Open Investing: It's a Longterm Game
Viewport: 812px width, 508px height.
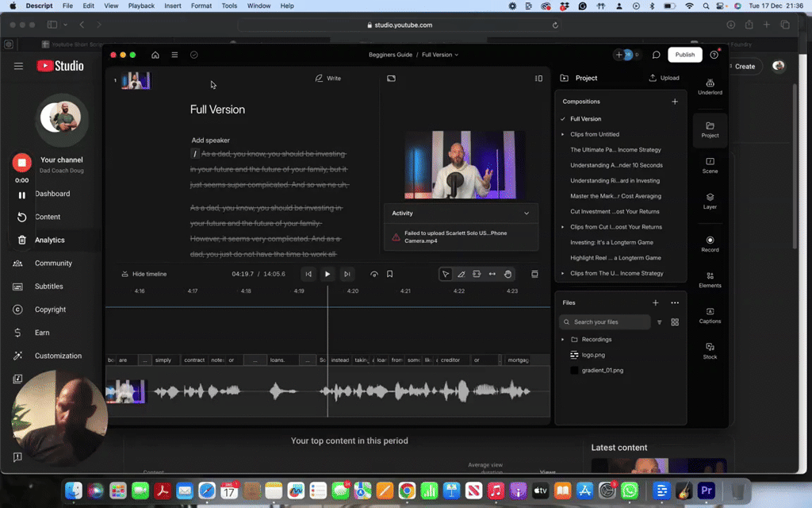[611, 243]
